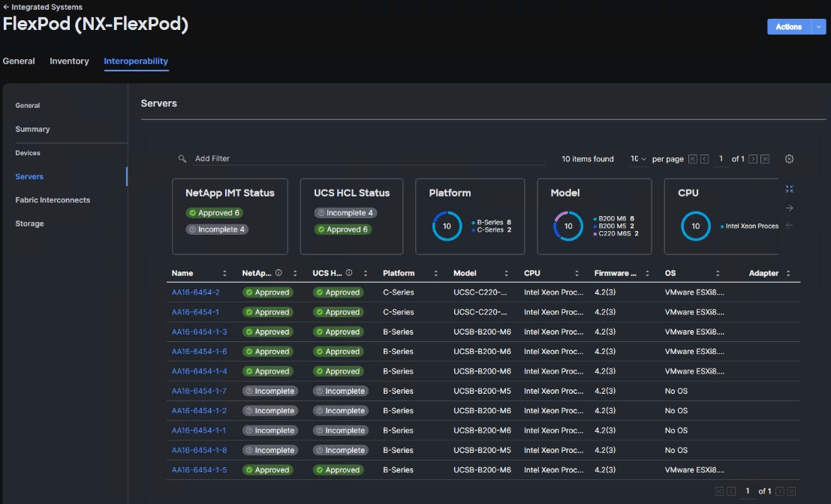The image size is (831, 504).
Task: Filter by Approved 6 in NetApp IMT Status
Action: coord(214,213)
